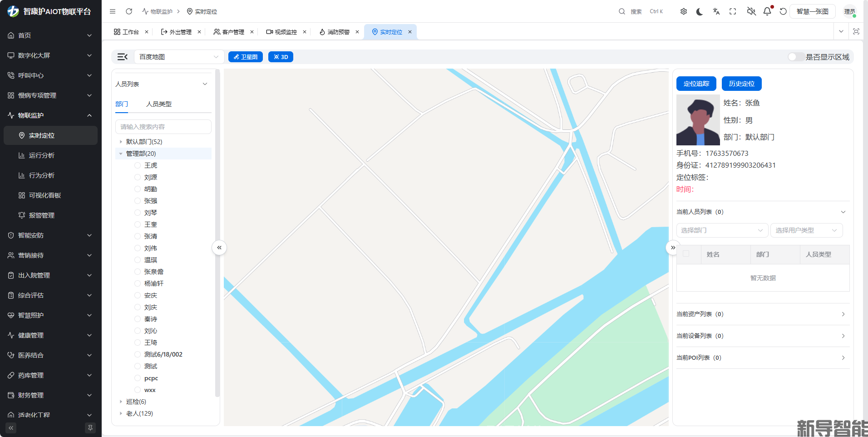Viewport: 868px width, 437px height.
Task: Select the 王虎 radio button
Action: tap(138, 165)
